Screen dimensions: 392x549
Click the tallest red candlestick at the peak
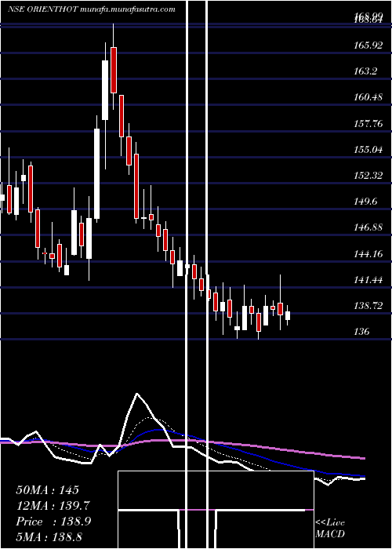114,70
